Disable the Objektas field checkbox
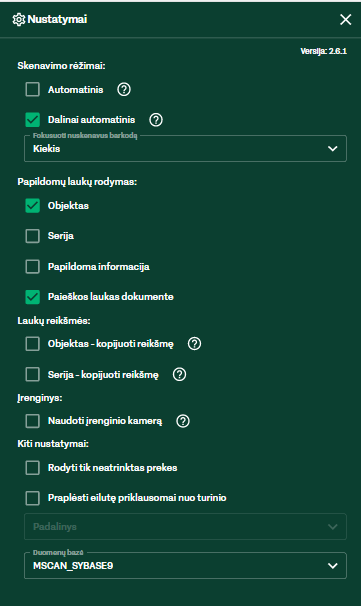 (x=32, y=206)
